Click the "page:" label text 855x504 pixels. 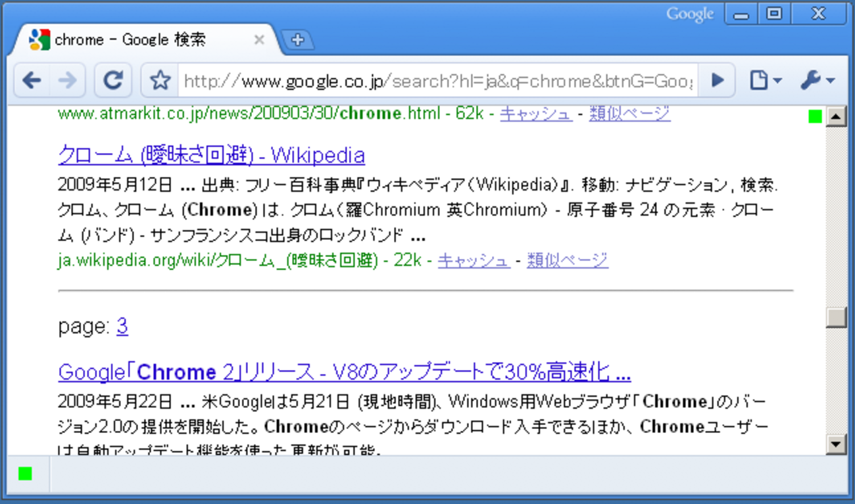tap(84, 327)
